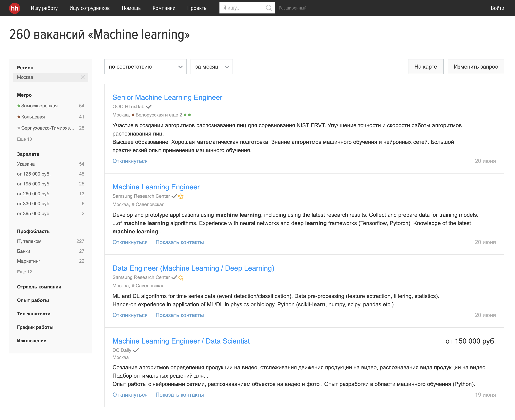Image resolution: width=515 pixels, height=420 pixels.
Task: Click Белорусская и еще 2 metro text
Action: (x=159, y=115)
